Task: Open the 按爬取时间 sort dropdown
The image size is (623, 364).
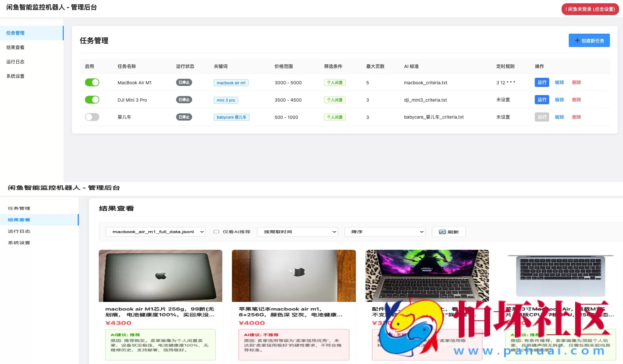Action: click(x=297, y=232)
